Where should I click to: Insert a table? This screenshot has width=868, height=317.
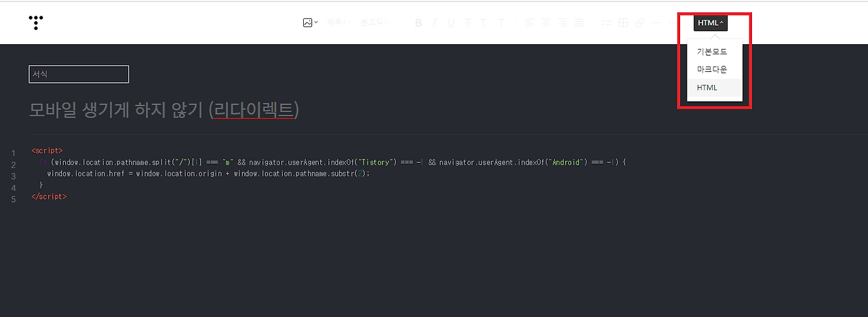(623, 23)
